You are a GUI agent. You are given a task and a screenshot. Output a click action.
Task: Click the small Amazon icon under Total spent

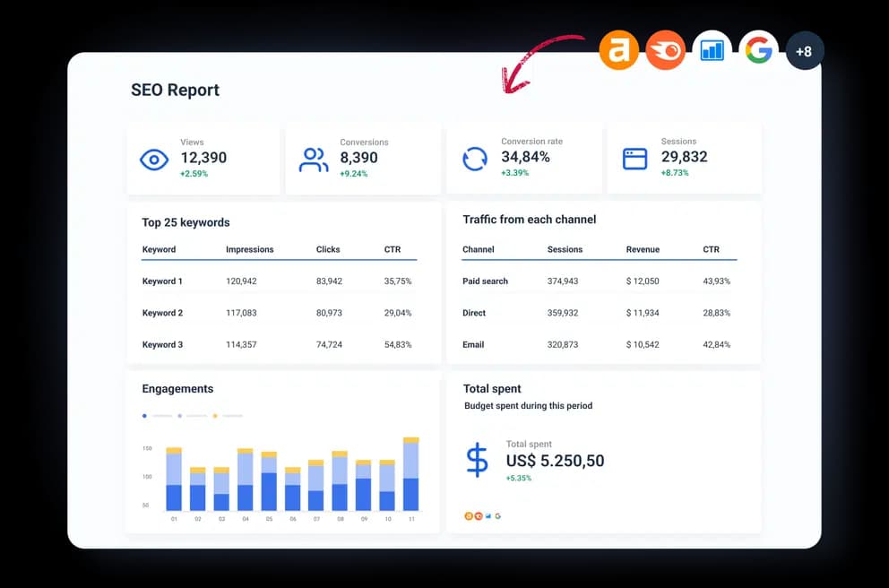[x=469, y=515]
